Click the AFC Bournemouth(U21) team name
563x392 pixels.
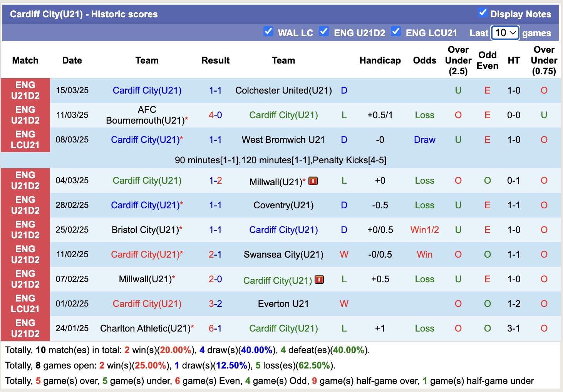click(x=147, y=115)
